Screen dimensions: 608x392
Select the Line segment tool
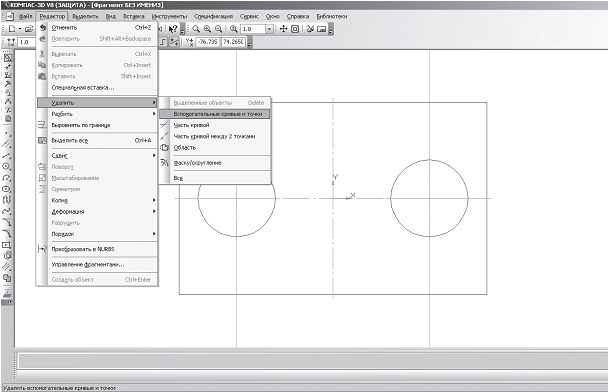coord(7,155)
